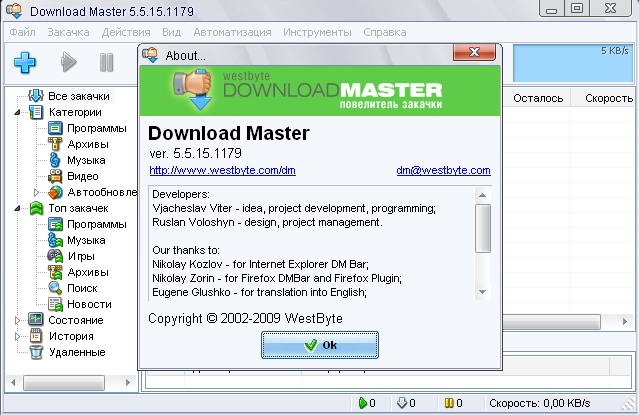The height and width of the screenshot is (415, 639).
Task: Click the Музыка icon under Топ закачек
Action: click(x=55, y=240)
